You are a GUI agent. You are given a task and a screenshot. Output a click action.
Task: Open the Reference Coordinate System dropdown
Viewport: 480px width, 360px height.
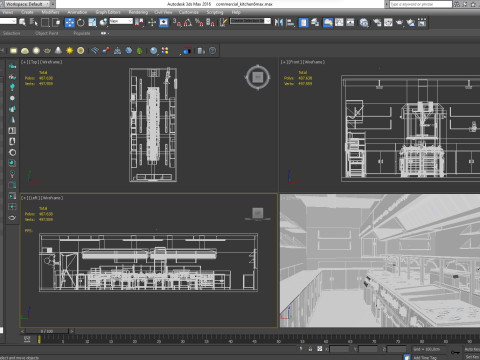coord(121,21)
